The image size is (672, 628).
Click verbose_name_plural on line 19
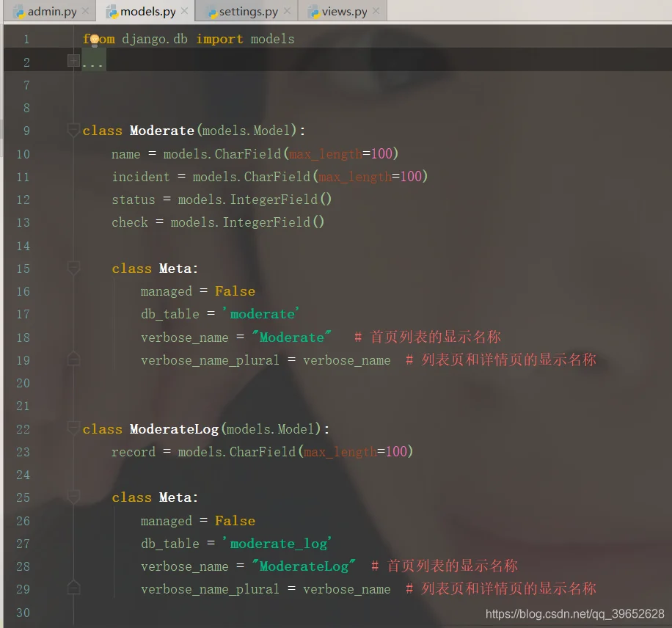click(x=210, y=360)
